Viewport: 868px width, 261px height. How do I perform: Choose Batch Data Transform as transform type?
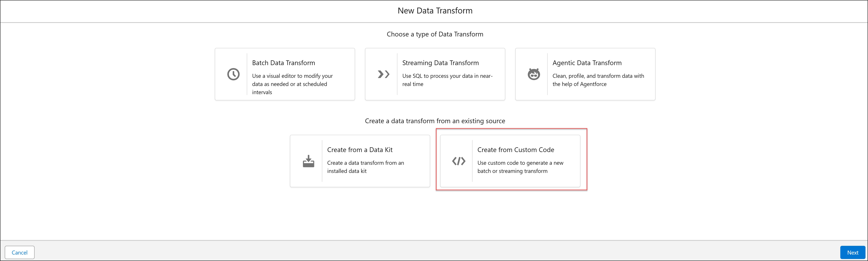(285, 74)
